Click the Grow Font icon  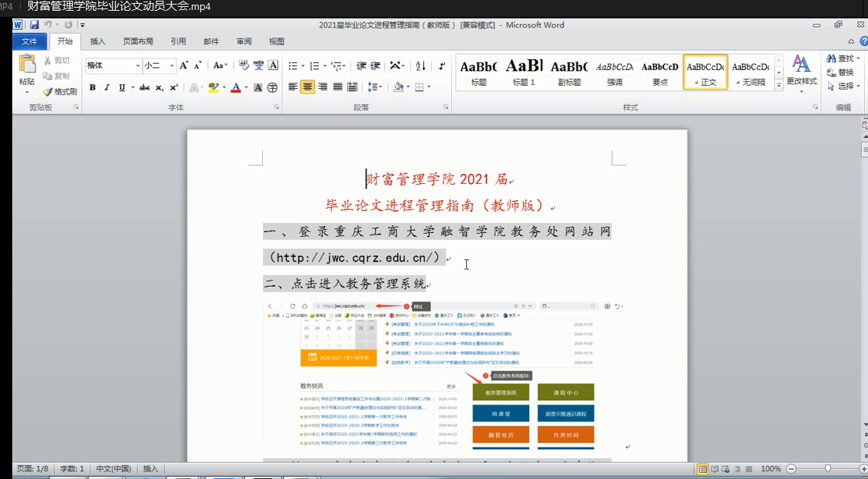coord(184,66)
